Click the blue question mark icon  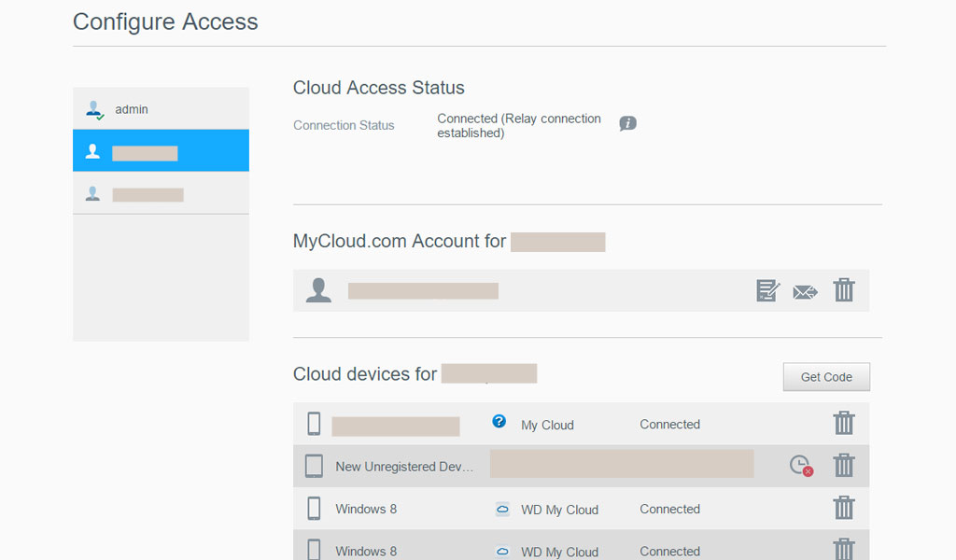coord(499,422)
